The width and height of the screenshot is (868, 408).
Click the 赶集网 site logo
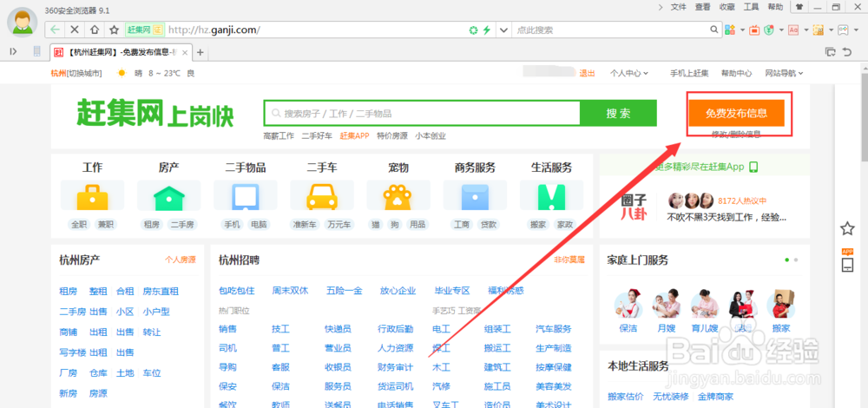(x=155, y=114)
